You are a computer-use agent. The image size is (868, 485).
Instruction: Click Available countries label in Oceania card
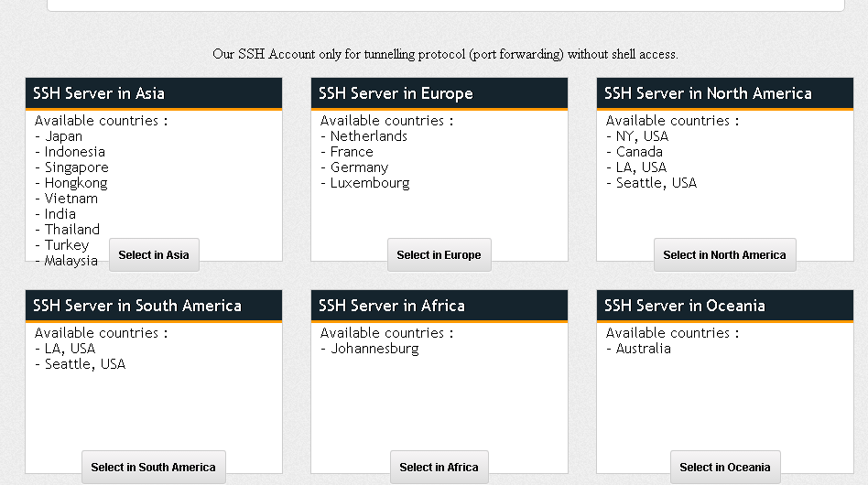pyautogui.click(x=672, y=333)
